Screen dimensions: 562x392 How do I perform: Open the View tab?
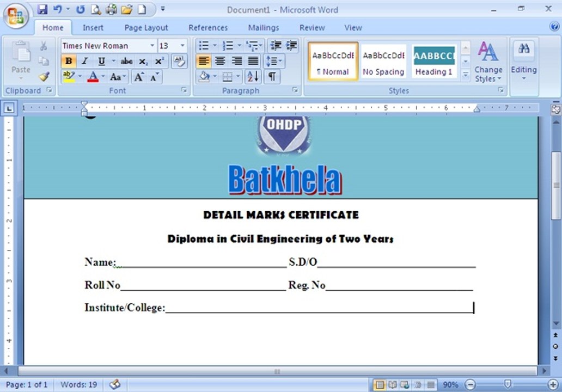tap(353, 28)
